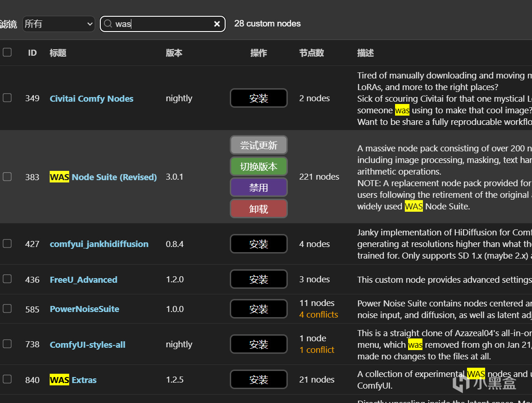Open the Civitai Comfy Nodes link

point(91,99)
